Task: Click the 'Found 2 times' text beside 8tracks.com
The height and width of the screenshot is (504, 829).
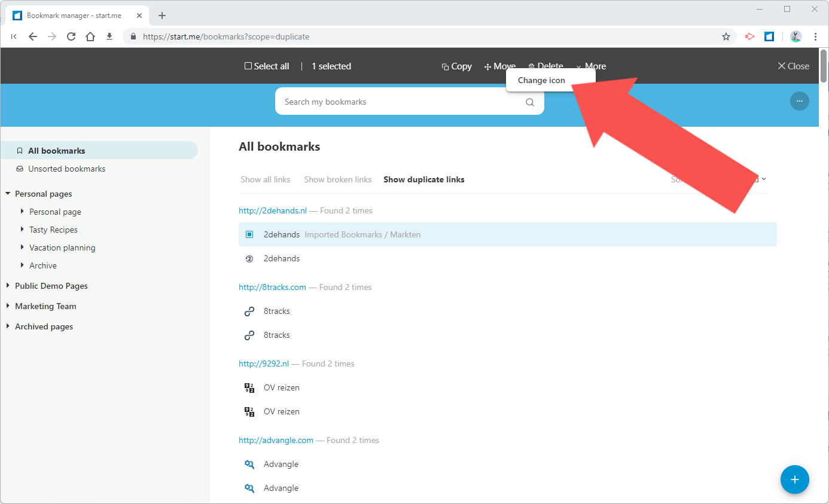Action: coord(346,287)
